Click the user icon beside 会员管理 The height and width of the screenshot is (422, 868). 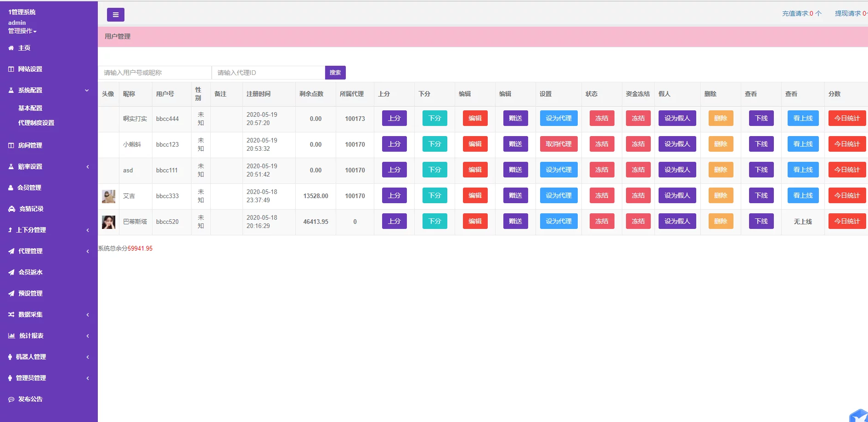(11, 188)
